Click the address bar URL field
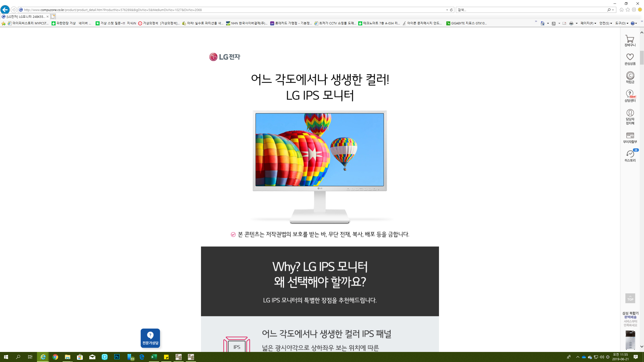 (231, 10)
